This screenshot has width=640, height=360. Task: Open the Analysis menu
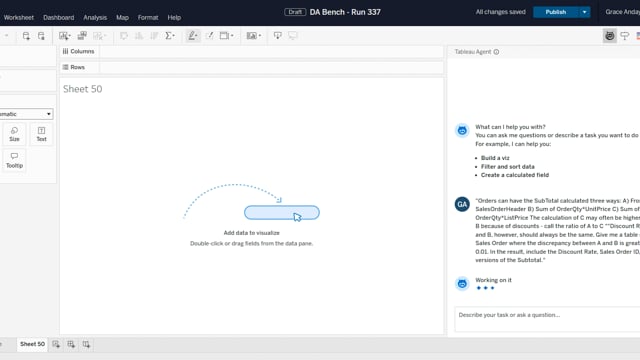coord(95,18)
